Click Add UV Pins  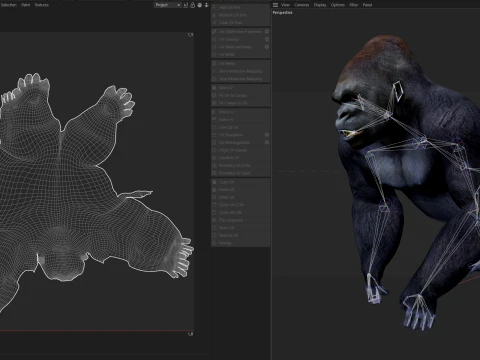pos(240,7)
